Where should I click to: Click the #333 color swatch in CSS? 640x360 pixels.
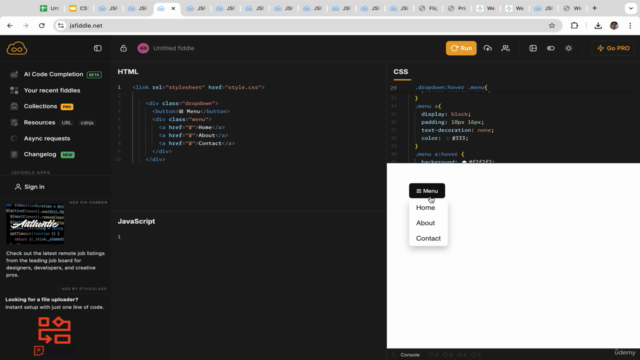(448, 138)
